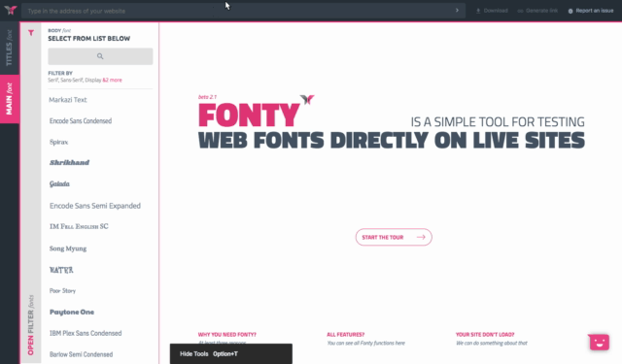Click the Hide Tools Option+T tooltip bar
622x364 pixels.
click(231, 353)
